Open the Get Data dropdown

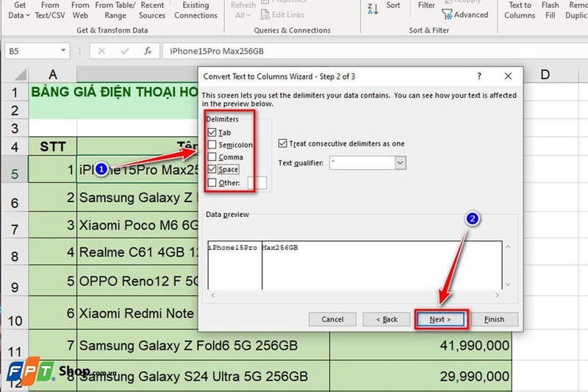coord(19,10)
